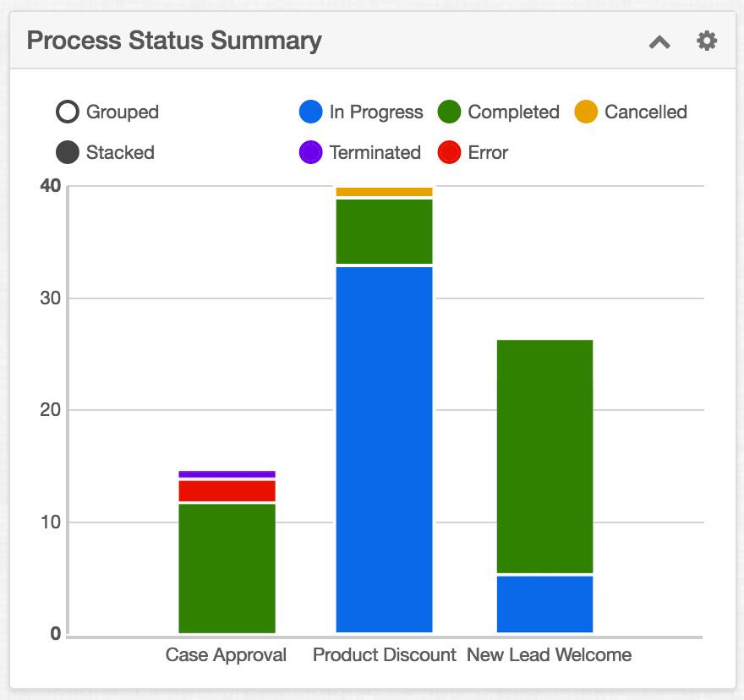744x700 pixels.
Task: Select the green Completed segment in Case Approval
Action: click(x=226, y=566)
